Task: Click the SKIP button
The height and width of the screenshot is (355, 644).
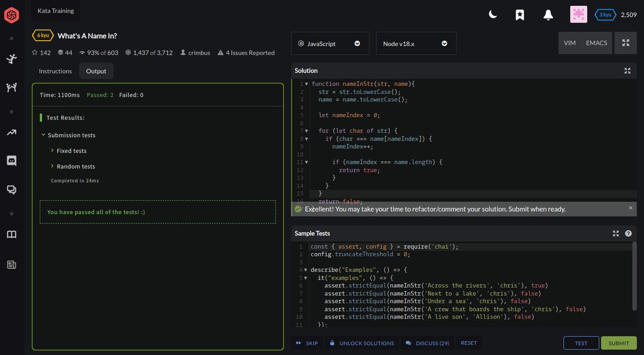Action: pos(307,343)
